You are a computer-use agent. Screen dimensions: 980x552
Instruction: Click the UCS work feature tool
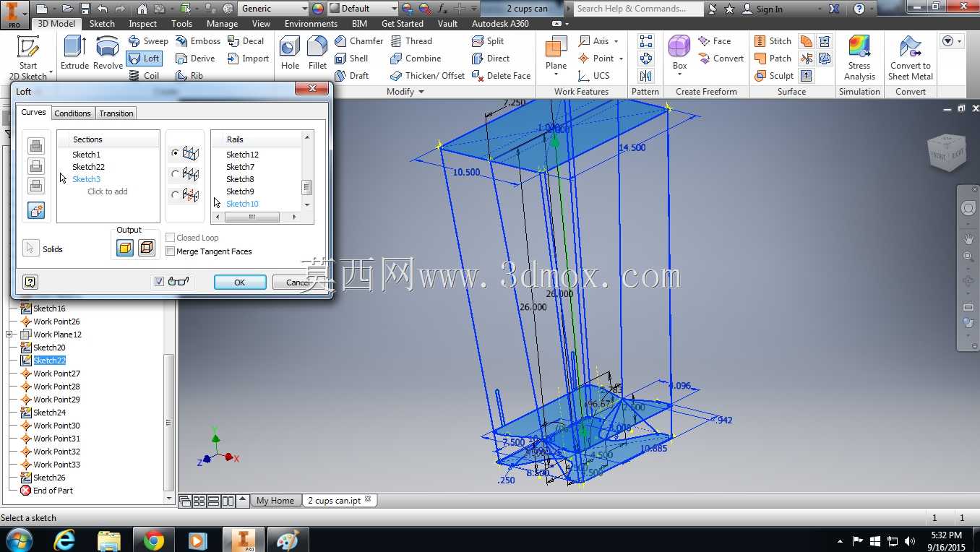tap(594, 75)
